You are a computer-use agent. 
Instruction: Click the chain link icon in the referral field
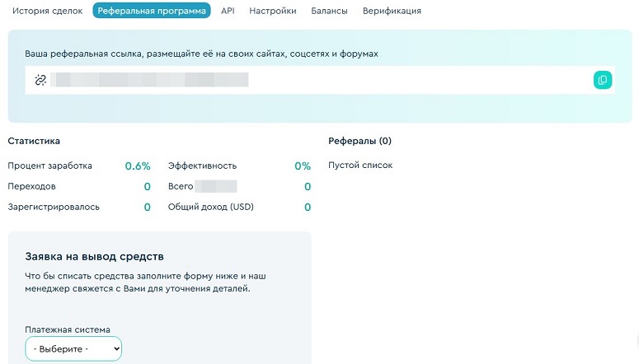point(40,80)
